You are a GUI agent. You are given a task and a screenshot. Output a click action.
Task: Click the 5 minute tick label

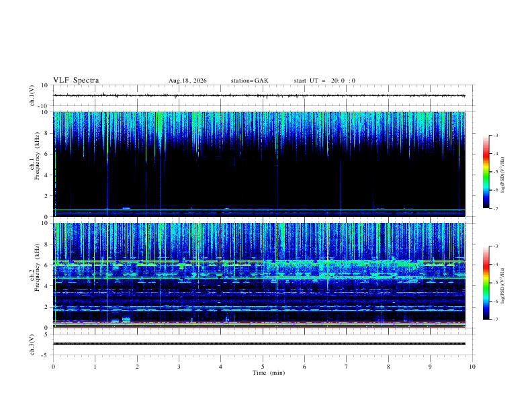point(263,367)
